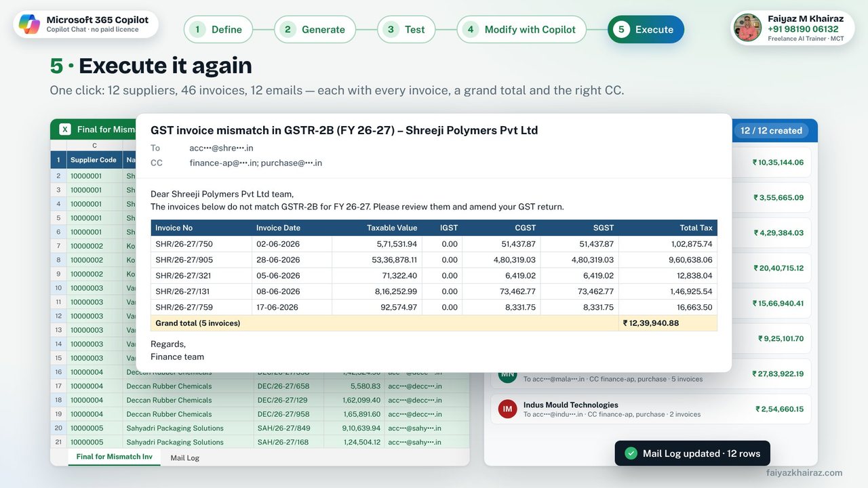Click the Mail Log updated · 12 rows notification
The image size is (868, 488).
692,453
